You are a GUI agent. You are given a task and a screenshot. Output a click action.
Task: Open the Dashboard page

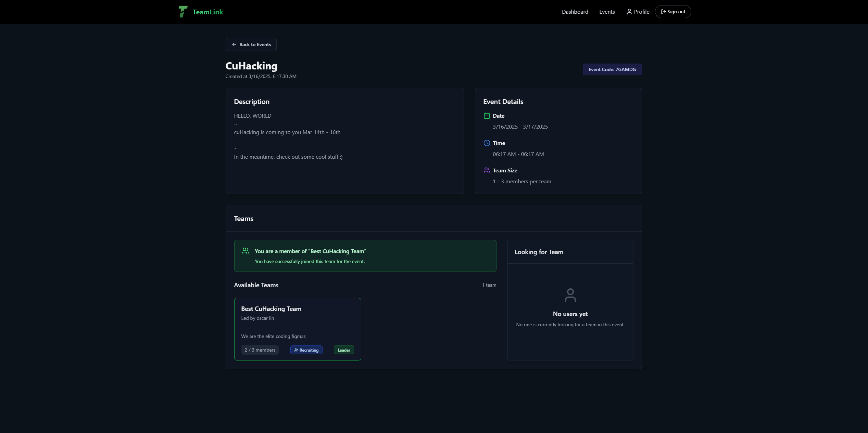(575, 12)
